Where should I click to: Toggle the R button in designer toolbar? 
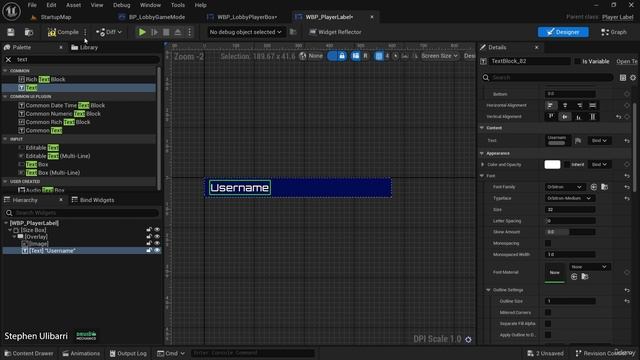point(365,56)
